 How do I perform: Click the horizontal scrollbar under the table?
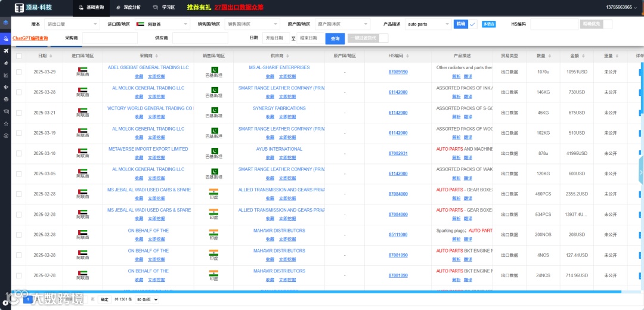(x=316, y=292)
